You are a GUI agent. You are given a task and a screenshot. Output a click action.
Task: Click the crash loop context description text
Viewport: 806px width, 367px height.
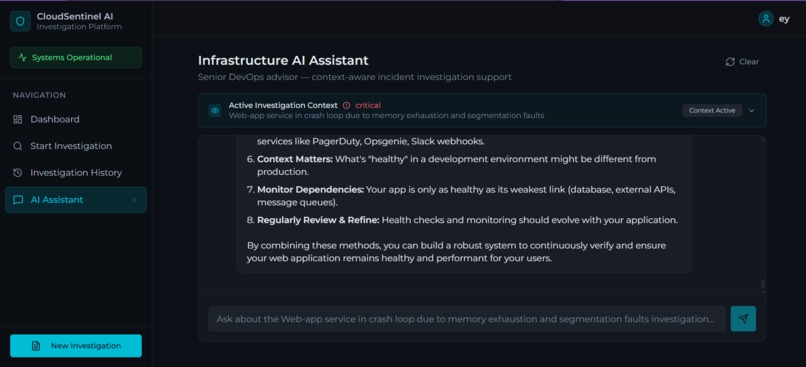click(386, 116)
